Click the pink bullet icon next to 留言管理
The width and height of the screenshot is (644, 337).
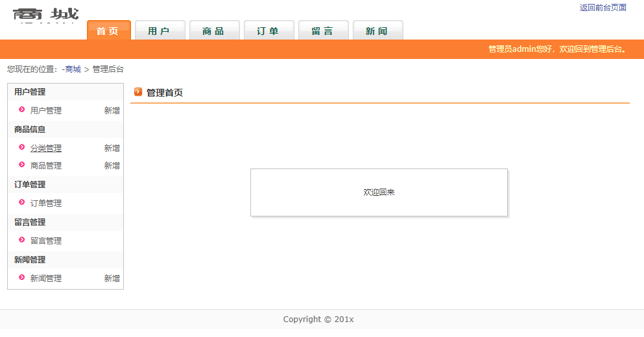click(22, 240)
